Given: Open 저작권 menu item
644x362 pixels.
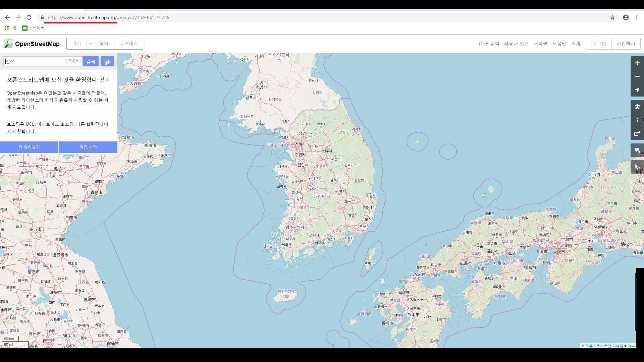Looking at the screenshot, I should click(540, 44).
